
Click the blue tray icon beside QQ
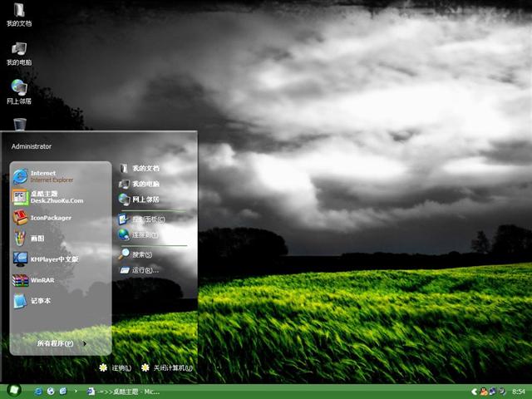tap(492, 392)
